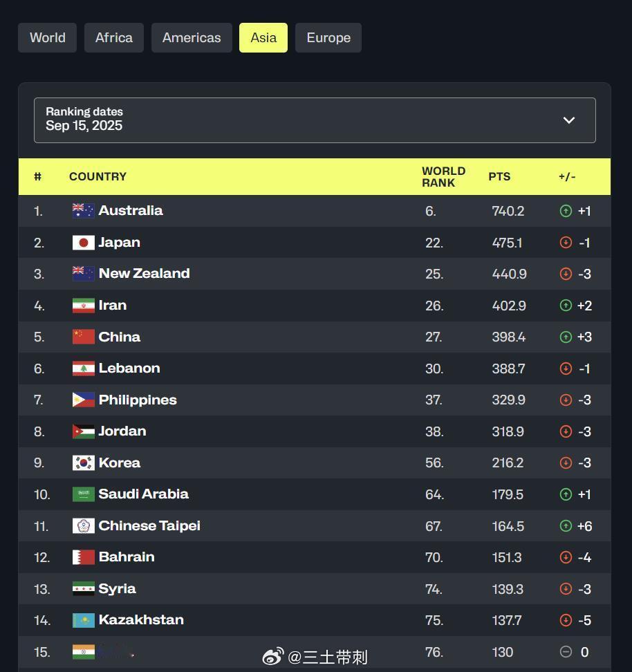Click the Philippines flag icon

click(x=83, y=400)
